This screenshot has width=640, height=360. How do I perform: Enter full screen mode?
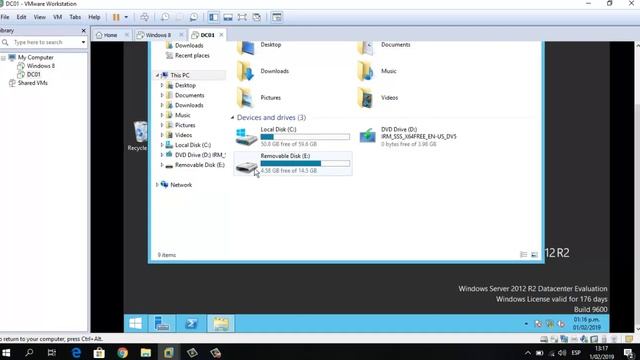click(242, 17)
